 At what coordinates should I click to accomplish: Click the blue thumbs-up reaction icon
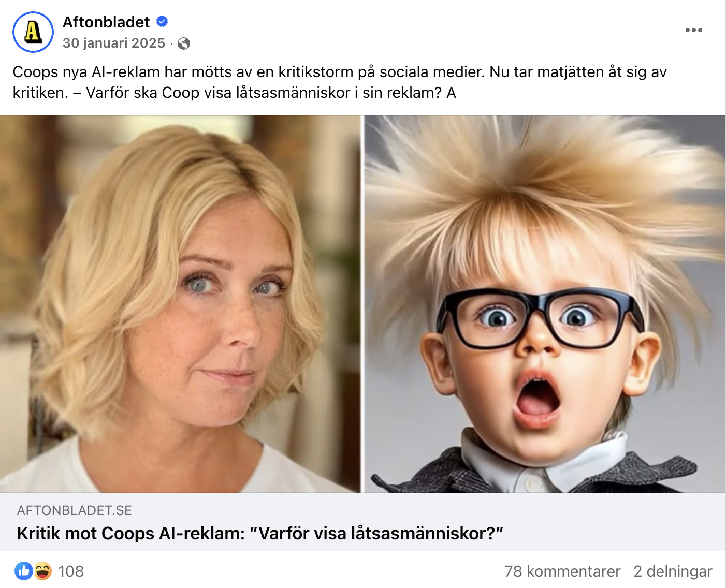click(x=24, y=571)
